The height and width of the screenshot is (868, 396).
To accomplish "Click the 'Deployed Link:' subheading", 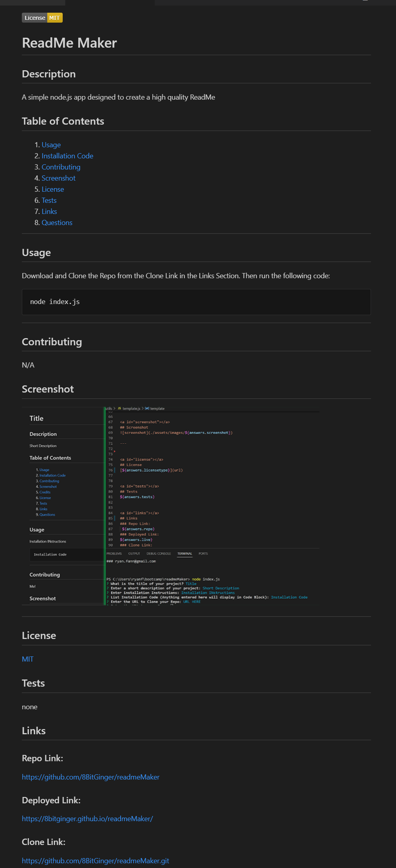I will coord(51,801).
